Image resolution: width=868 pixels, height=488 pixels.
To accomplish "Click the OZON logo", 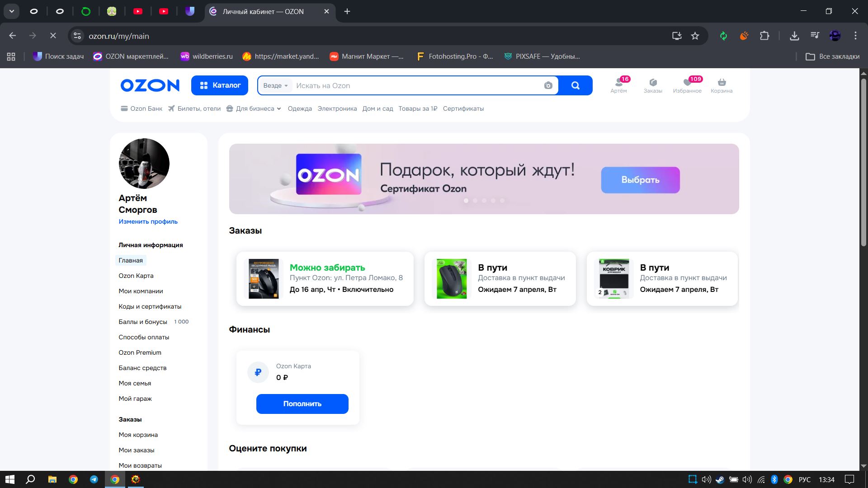I will pyautogui.click(x=150, y=85).
